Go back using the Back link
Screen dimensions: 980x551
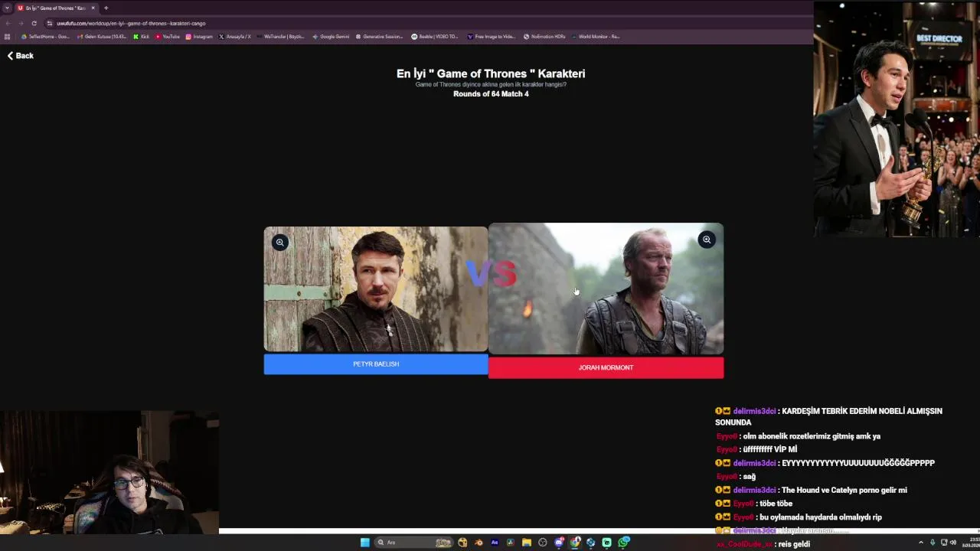(x=21, y=55)
